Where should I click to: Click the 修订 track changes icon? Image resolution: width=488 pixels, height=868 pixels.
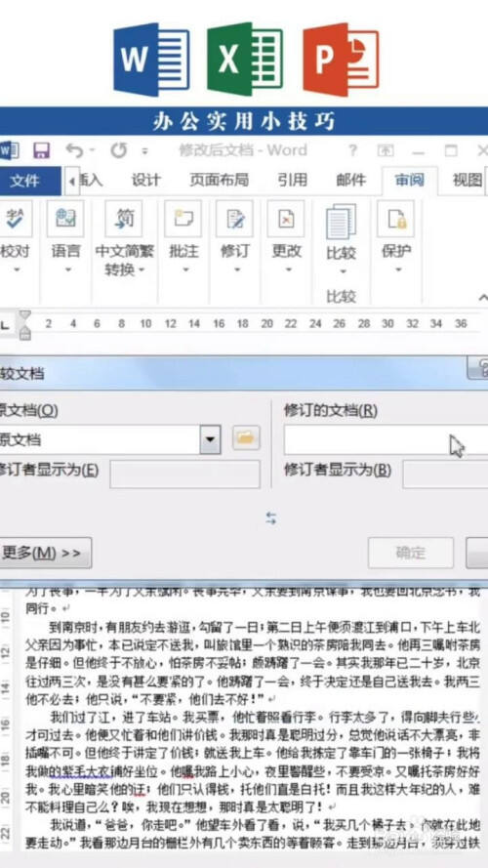[234, 220]
